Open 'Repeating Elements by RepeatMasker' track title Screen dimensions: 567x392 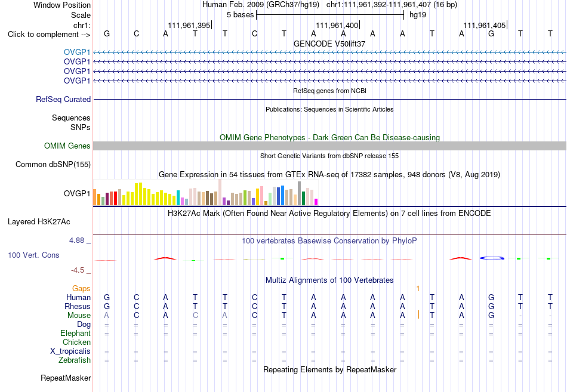pos(329,369)
